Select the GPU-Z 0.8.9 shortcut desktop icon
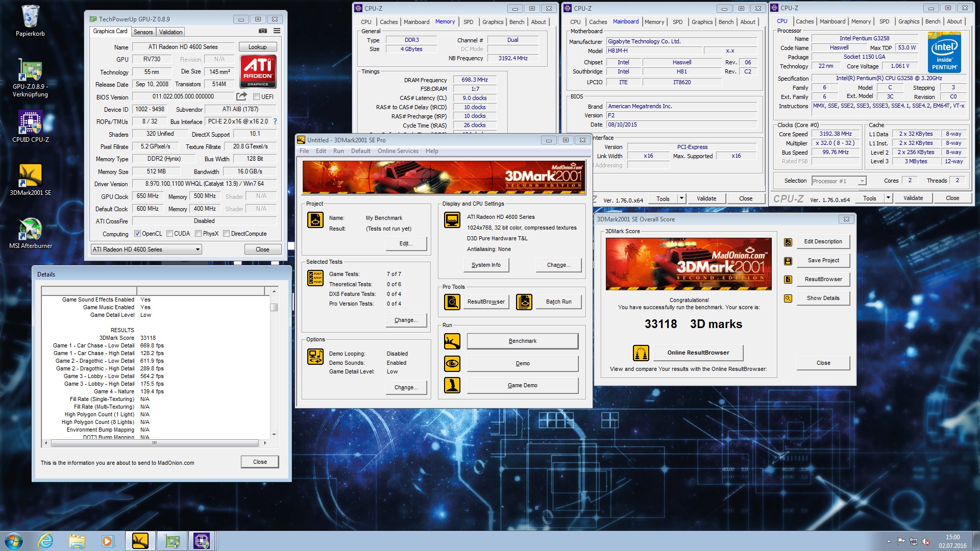 pos(30,78)
